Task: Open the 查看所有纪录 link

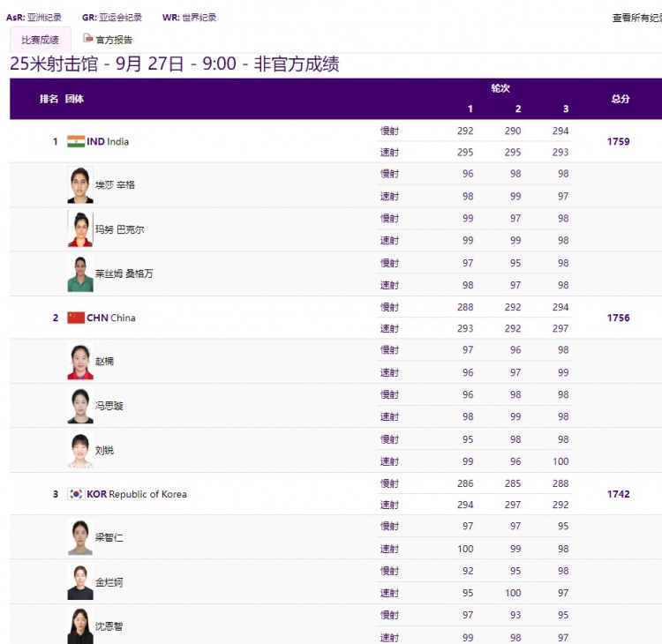Action: click(x=636, y=18)
